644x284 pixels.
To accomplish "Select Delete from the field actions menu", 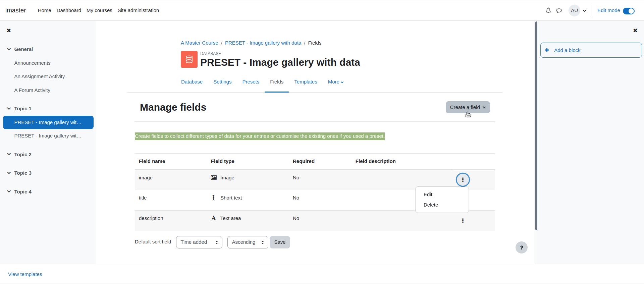I will coord(431,205).
